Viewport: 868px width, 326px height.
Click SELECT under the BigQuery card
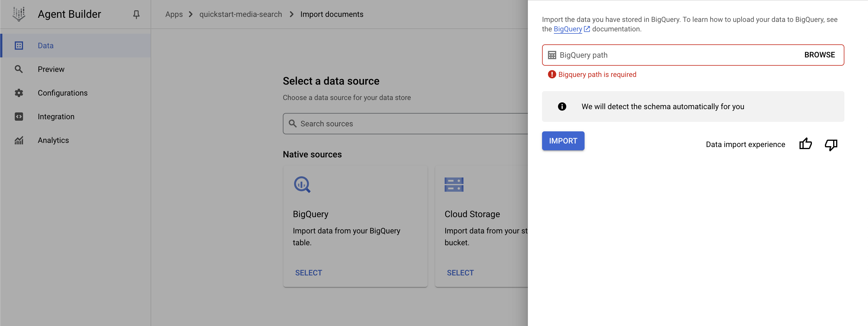(x=308, y=273)
